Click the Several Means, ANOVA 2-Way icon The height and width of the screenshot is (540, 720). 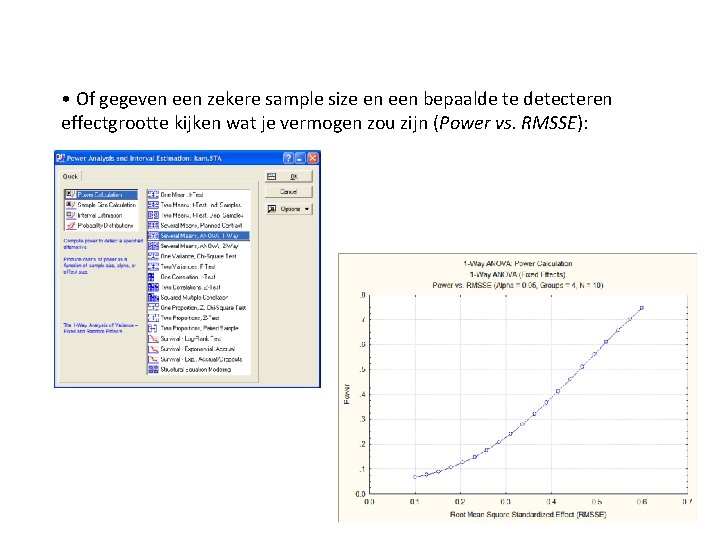153,246
